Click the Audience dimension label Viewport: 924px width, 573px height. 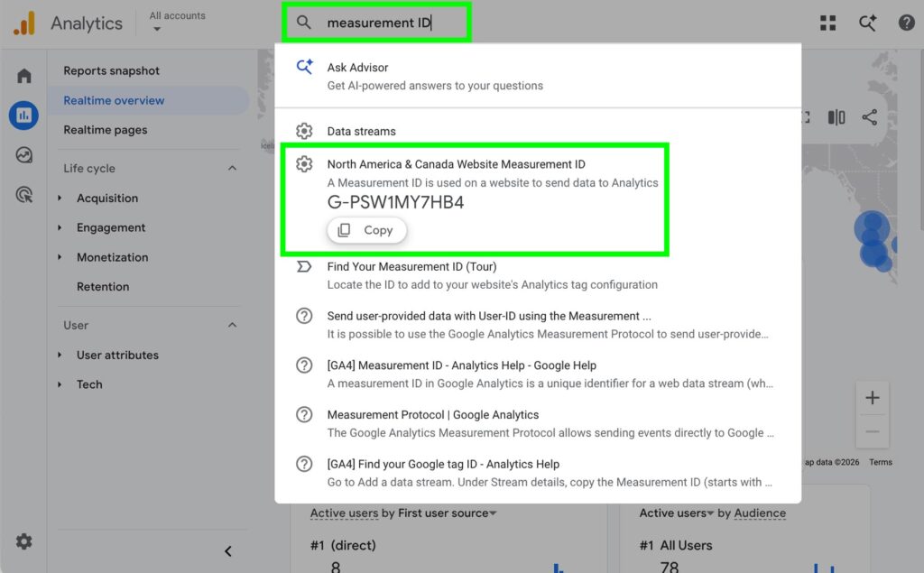(760, 513)
